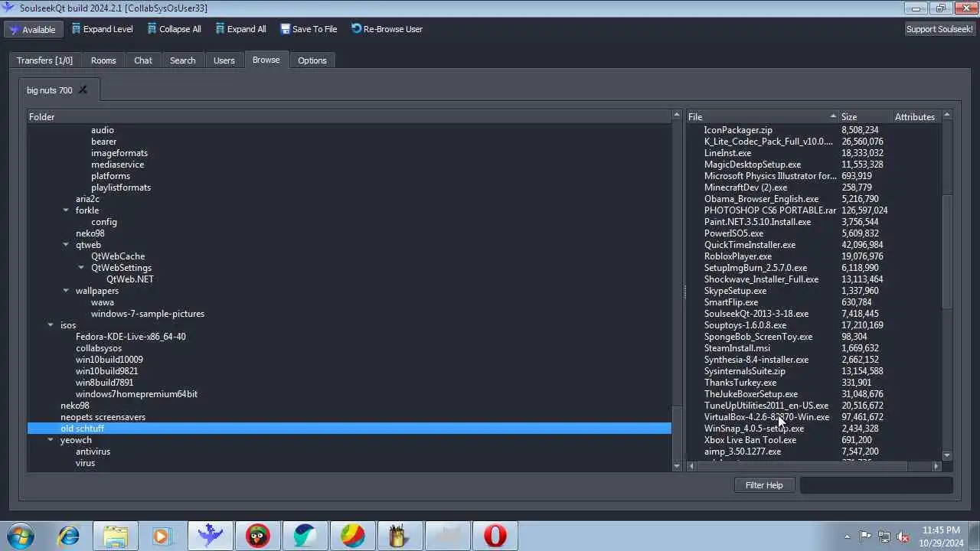Screen dimensions: 980x551
Task: Select the Fedora-KDE-Live-x86_64-40 folder
Action: pyautogui.click(x=131, y=337)
